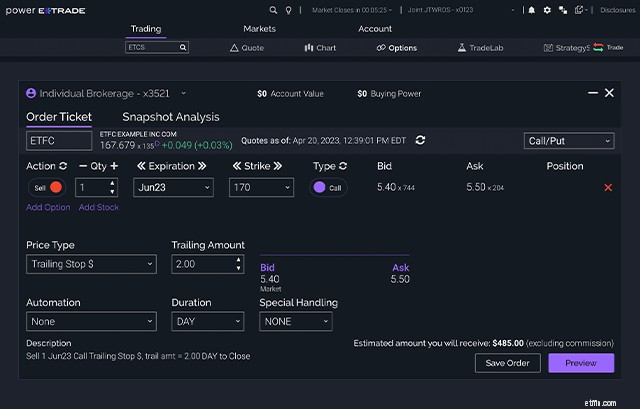Refresh quotes with the circular arrows icon
640x409 pixels.
(420, 140)
